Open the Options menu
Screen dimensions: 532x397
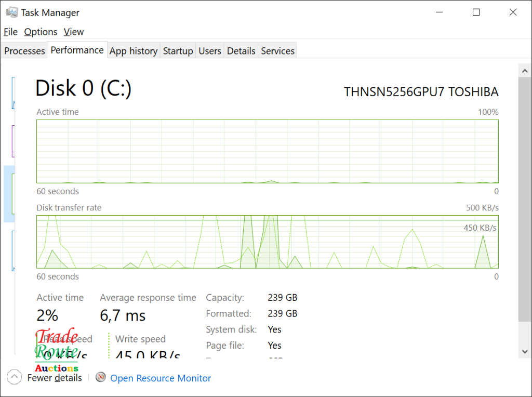coord(41,32)
